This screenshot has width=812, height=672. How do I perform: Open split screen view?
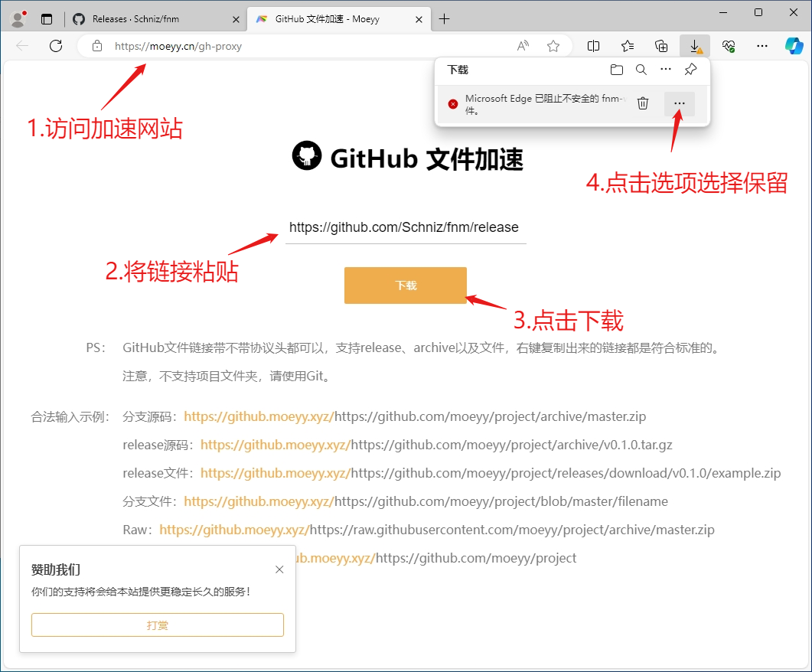(x=593, y=46)
